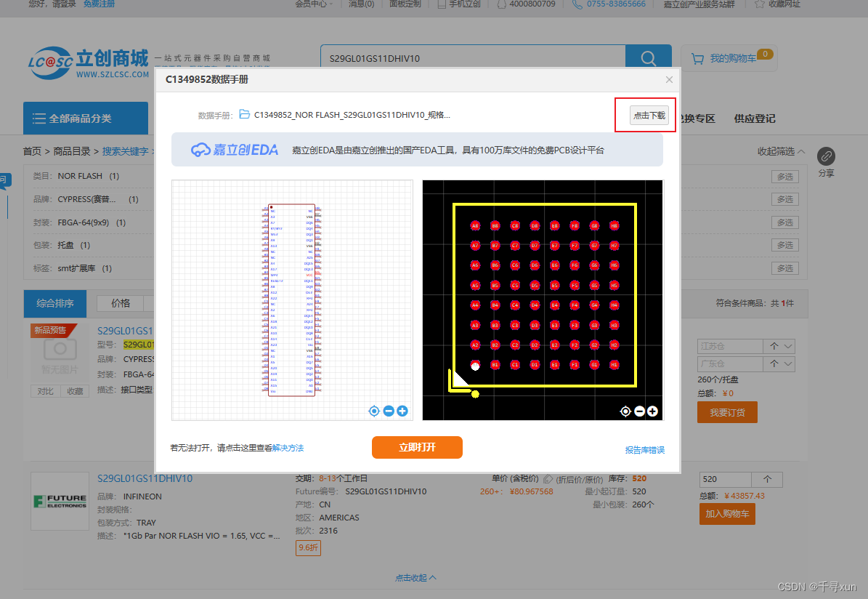
Task: Click the 首页 breadcrumb
Action: [32, 151]
